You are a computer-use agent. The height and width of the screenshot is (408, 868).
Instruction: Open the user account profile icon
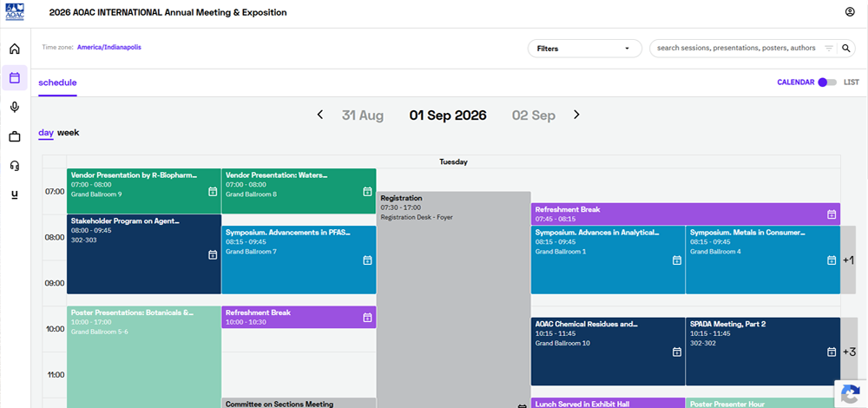(850, 11)
